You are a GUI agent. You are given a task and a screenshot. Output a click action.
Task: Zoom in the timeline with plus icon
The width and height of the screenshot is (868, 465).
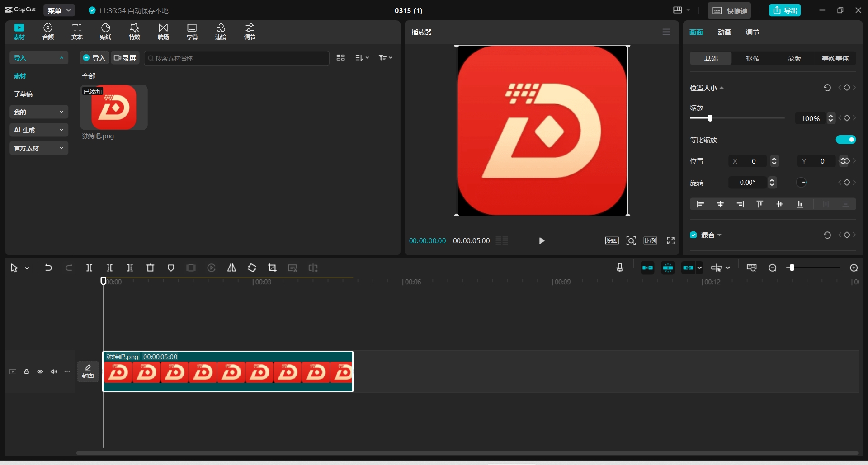click(854, 268)
